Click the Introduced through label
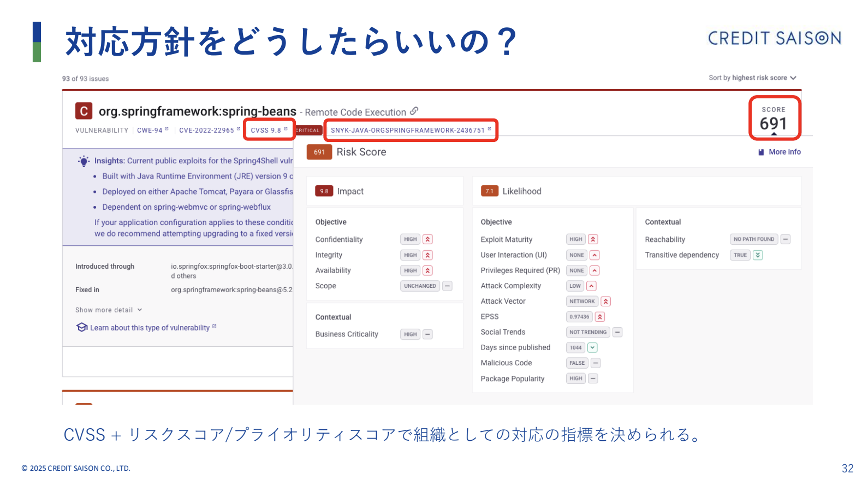The image size is (868, 485). [105, 267]
